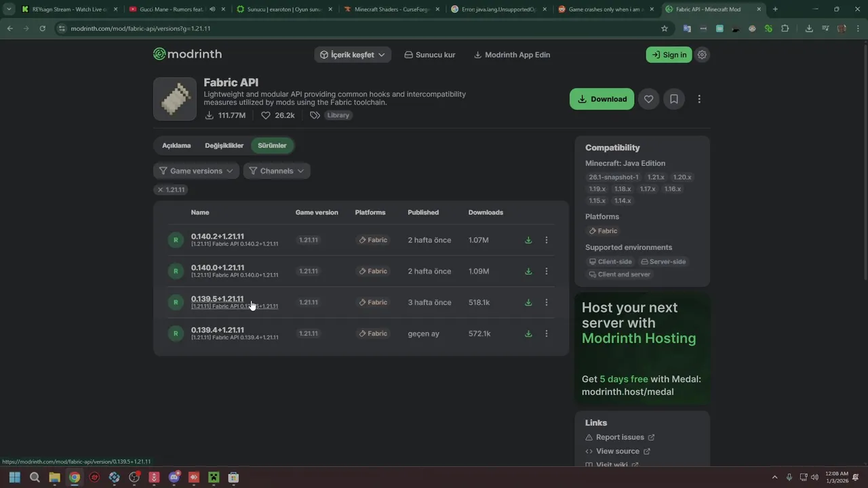Image resolution: width=868 pixels, height=488 pixels.
Task: Open the three-dot menu next to the bookmark
Action: (x=699, y=99)
